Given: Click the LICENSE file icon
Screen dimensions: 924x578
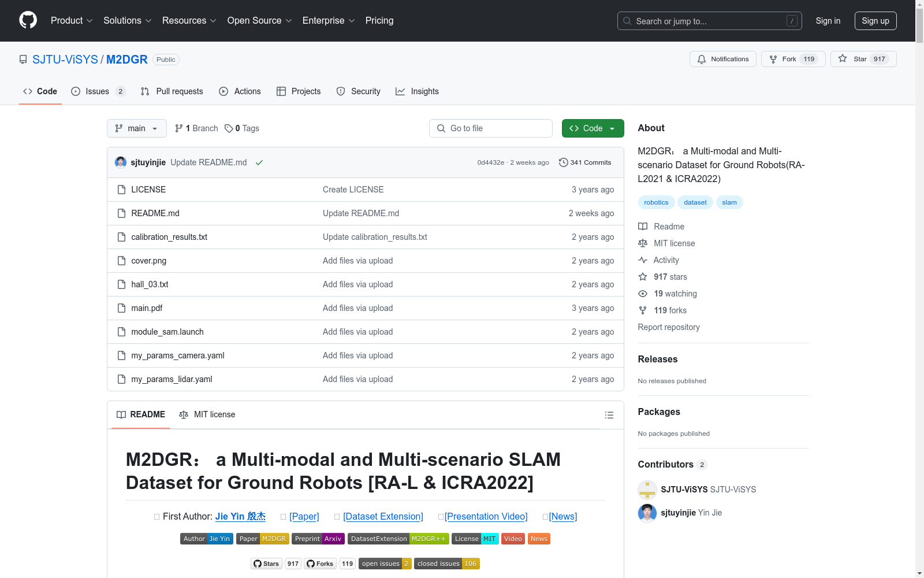Looking at the screenshot, I should tap(121, 190).
